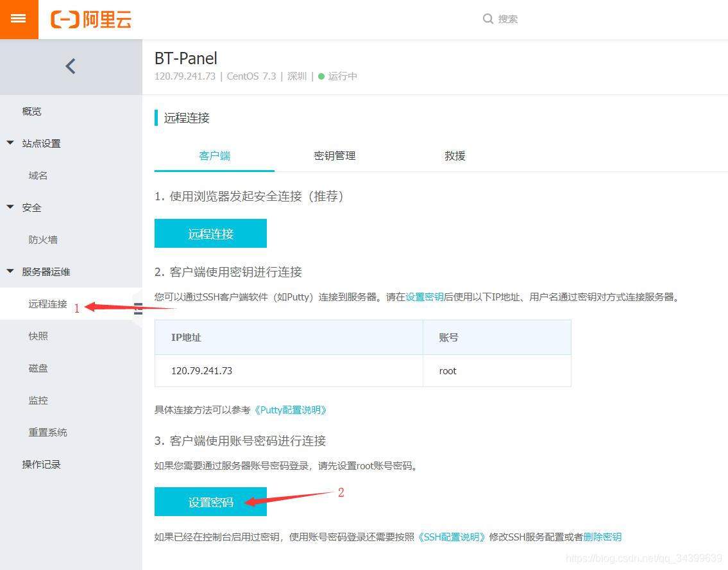Image resolution: width=728 pixels, height=570 pixels.
Task: Switch to the 救援 tab
Action: coord(455,156)
